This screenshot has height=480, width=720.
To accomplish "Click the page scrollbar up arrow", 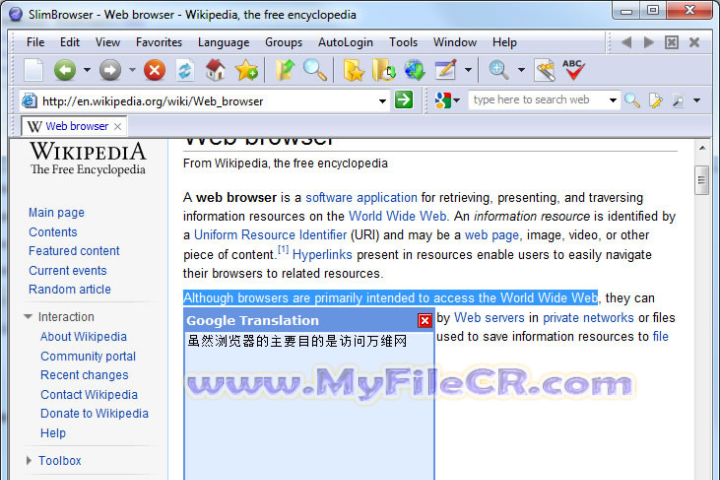I will click(702, 148).
